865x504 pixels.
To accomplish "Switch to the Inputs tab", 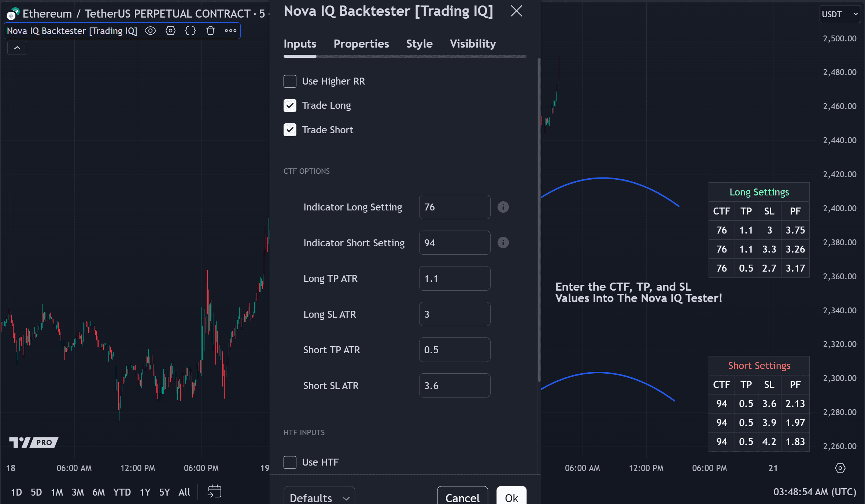I will (x=300, y=44).
